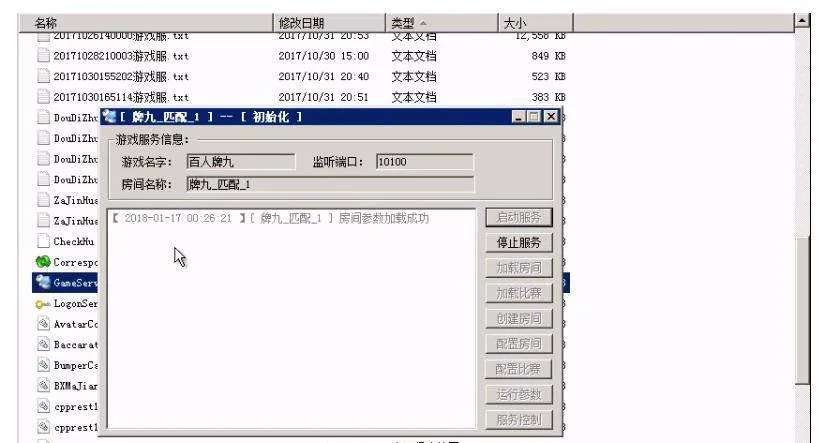828x443 pixels.
Task: Select the Baccarat DLL file icon
Action: 42,345
